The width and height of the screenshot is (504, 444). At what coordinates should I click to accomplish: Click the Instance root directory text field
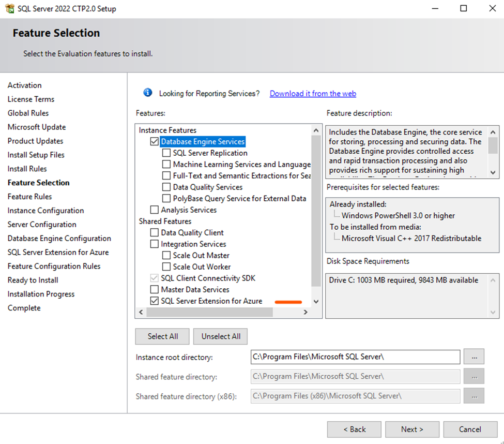[355, 357]
